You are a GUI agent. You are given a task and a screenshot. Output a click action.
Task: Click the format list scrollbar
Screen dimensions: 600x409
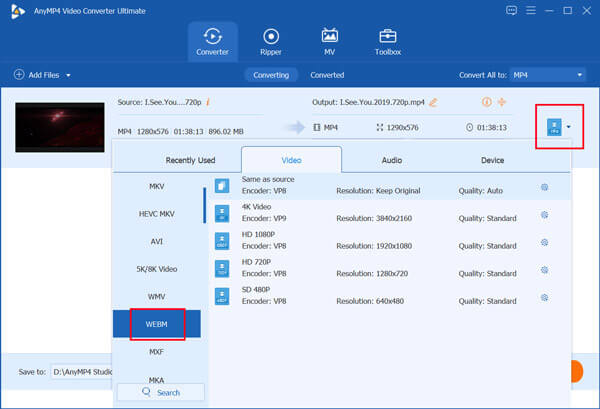coord(205,205)
